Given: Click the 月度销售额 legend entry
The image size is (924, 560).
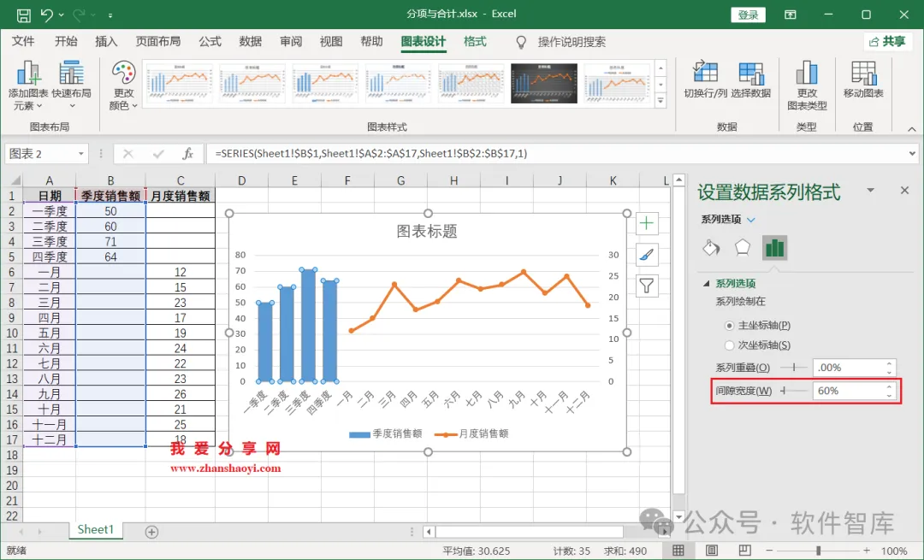Looking at the screenshot, I should (x=472, y=434).
